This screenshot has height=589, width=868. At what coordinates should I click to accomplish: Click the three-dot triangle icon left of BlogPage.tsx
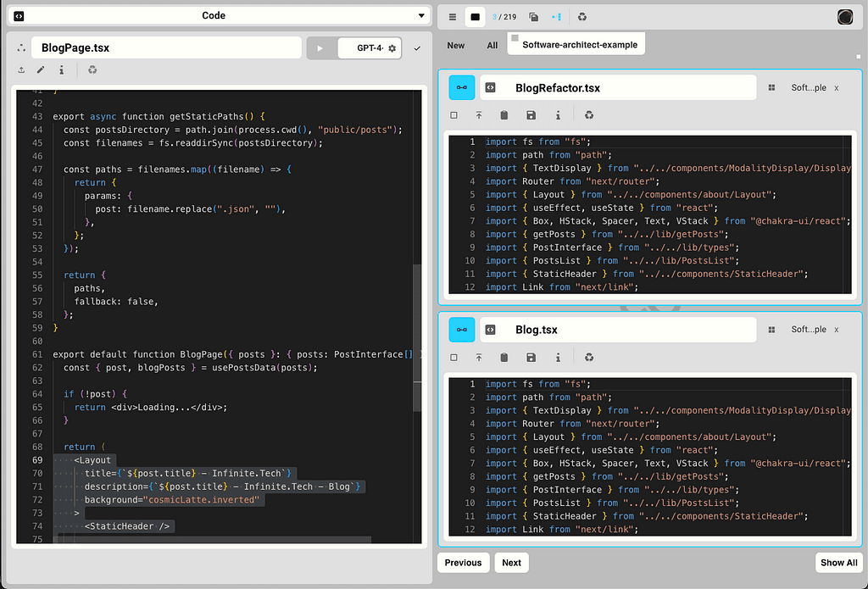point(21,48)
